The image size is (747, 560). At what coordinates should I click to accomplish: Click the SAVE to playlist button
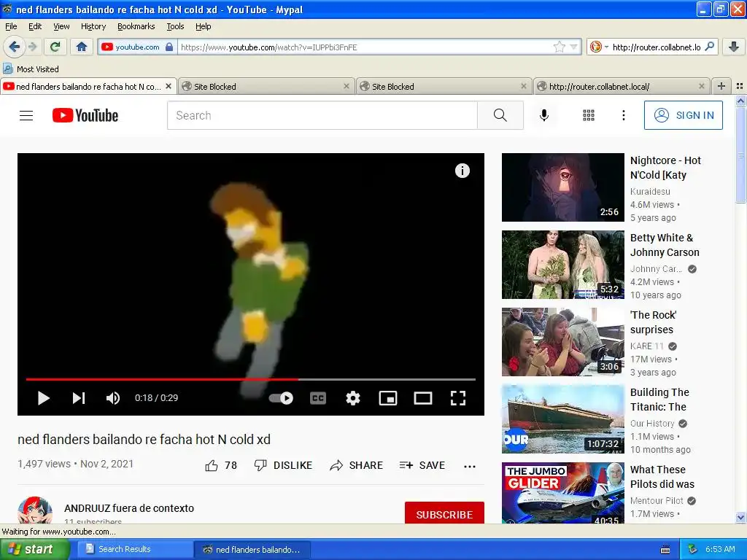[x=422, y=465]
